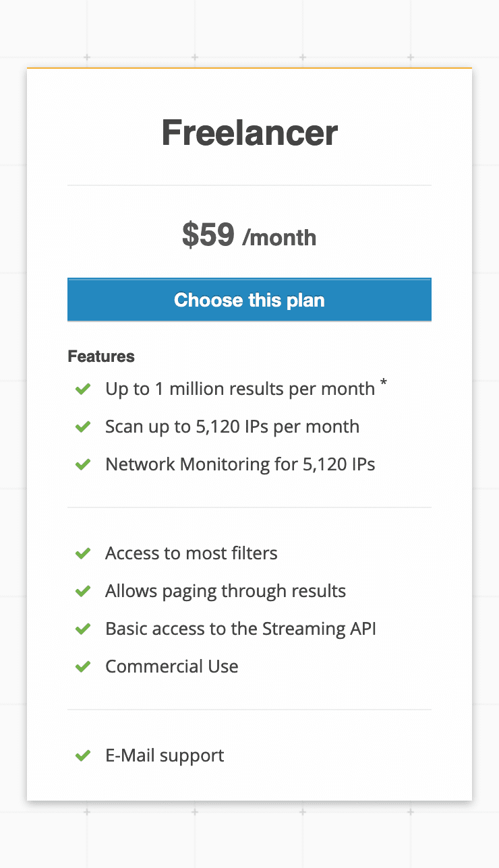
Task: Click 'Up to 1 million results per month' text
Action: click(x=240, y=389)
